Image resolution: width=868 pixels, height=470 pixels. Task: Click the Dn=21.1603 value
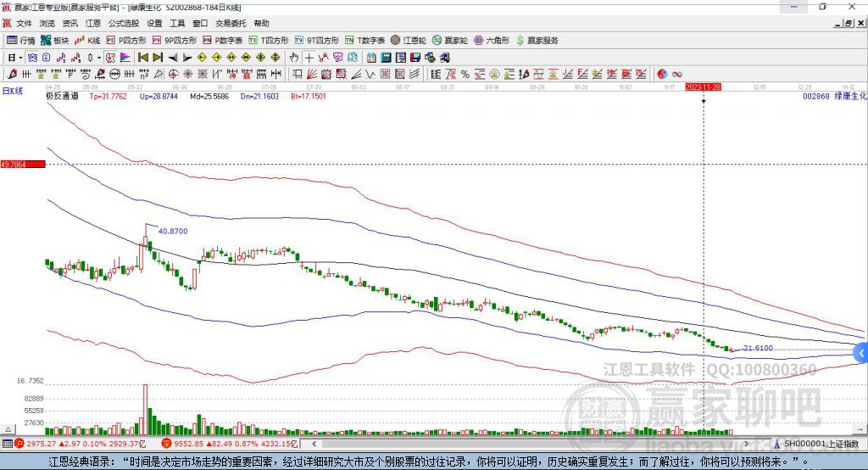[259, 97]
